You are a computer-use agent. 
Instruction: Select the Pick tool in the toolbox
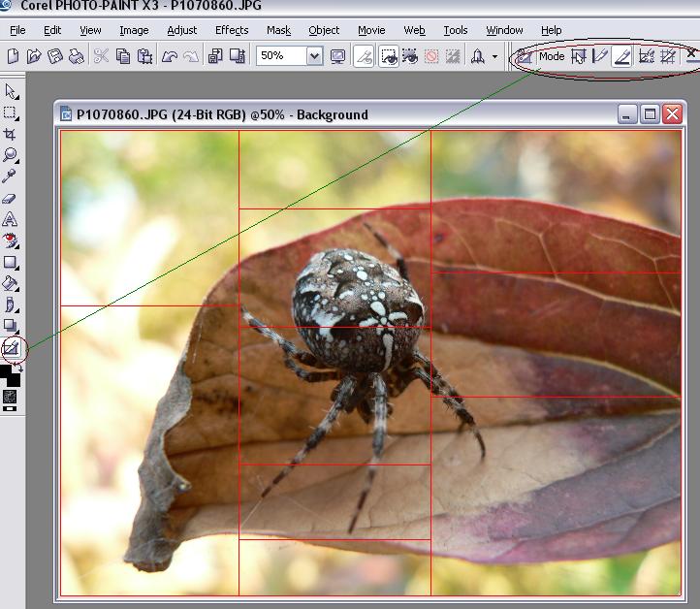pos(11,91)
